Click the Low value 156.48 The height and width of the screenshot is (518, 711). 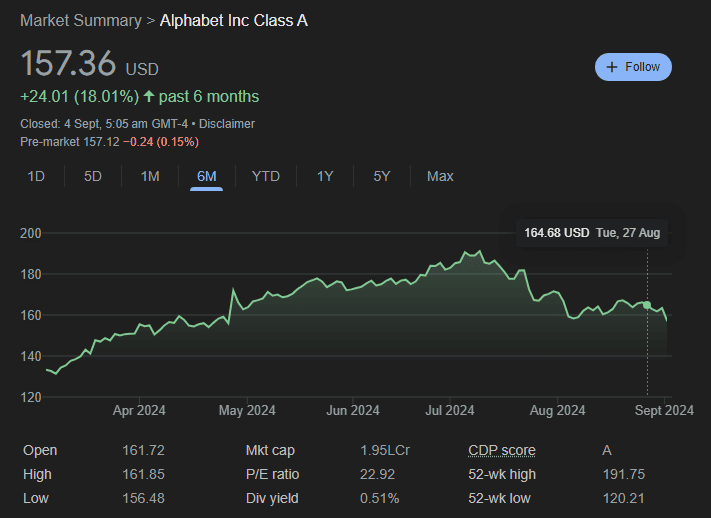[143, 498]
